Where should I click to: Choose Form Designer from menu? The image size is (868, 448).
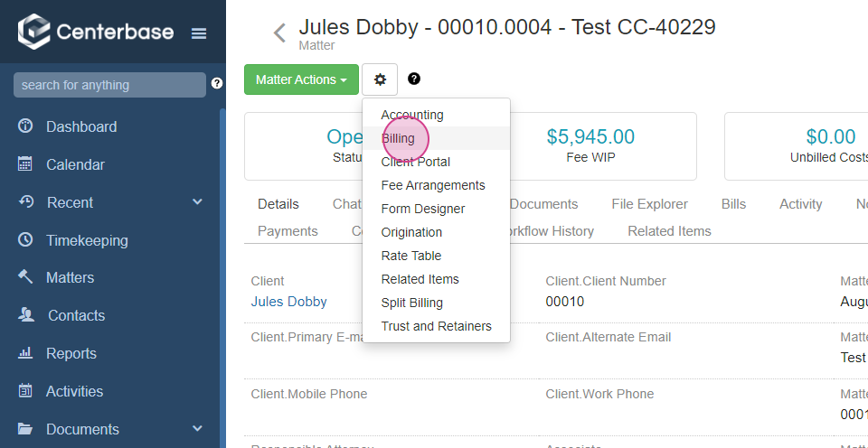pyautogui.click(x=436, y=209)
